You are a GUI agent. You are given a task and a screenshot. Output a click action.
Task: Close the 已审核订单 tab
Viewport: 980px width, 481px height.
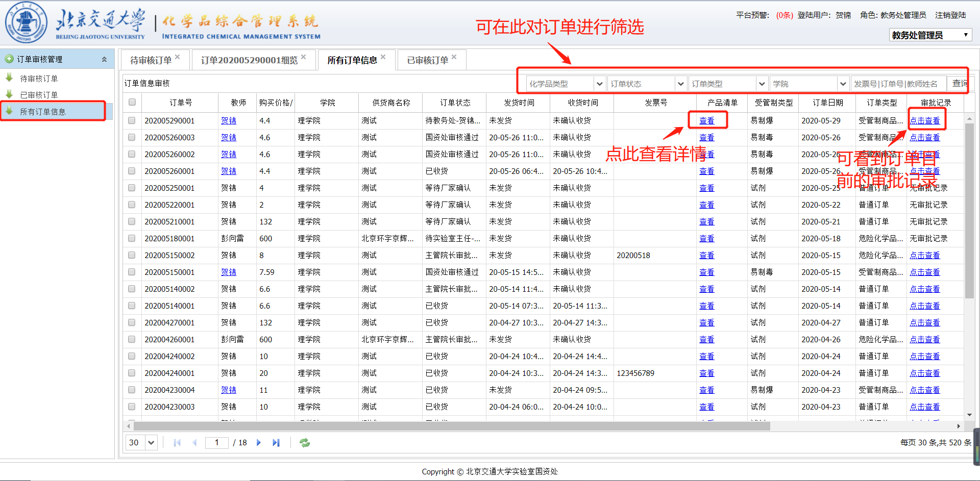click(454, 57)
